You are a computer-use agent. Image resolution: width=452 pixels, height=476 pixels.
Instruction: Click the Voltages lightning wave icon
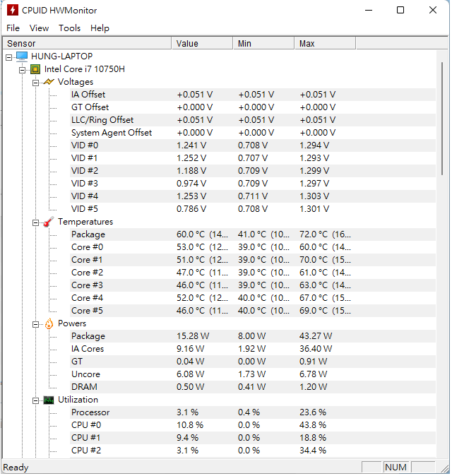pos(49,82)
